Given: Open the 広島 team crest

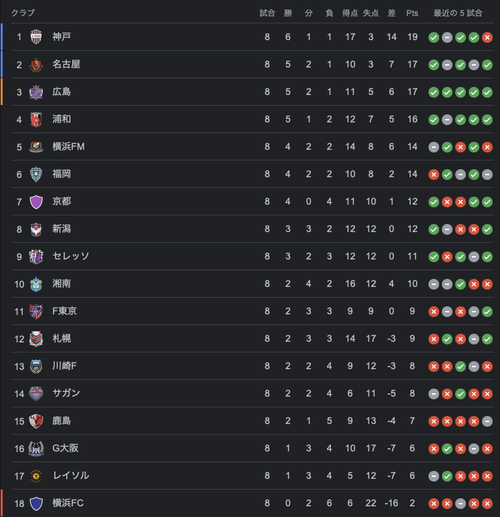Looking at the screenshot, I should point(36,92).
